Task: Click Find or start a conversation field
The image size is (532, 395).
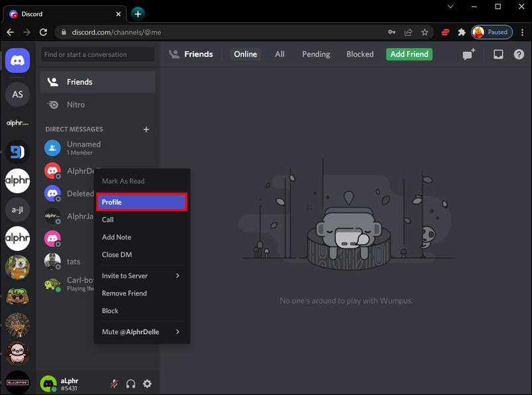Action: [98, 54]
